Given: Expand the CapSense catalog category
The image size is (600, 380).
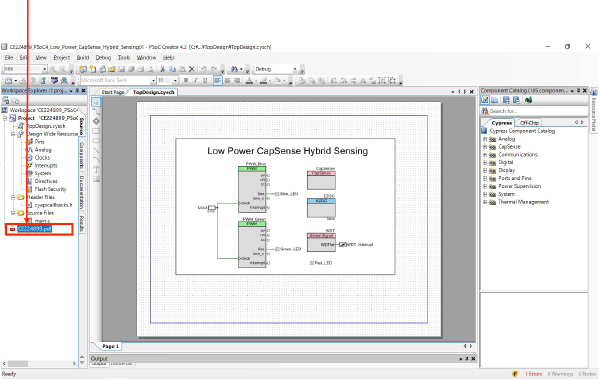Looking at the screenshot, I should pos(485,147).
